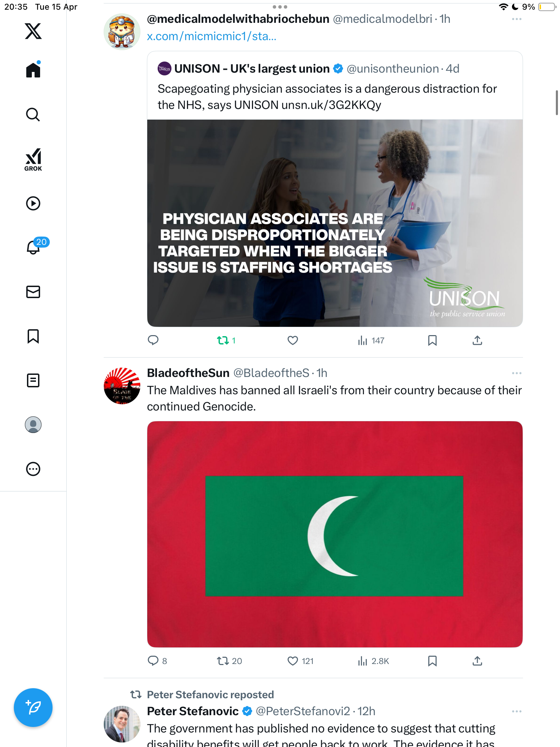Go to the Home feed icon
Viewport: 560px width, 747px height.
[33, 70]
